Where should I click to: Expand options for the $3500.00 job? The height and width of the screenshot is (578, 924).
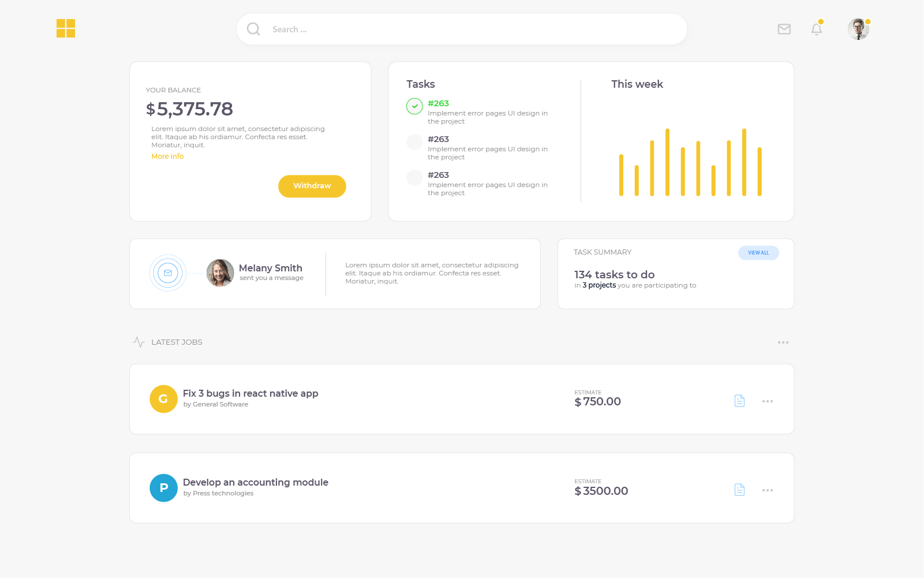767,490
